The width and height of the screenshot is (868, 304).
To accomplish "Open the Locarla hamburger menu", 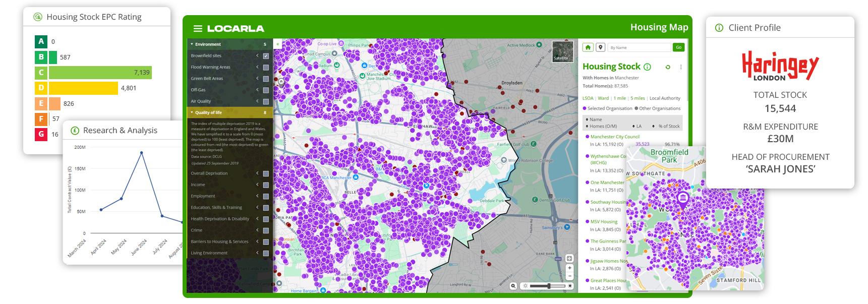I will [198, 29].
